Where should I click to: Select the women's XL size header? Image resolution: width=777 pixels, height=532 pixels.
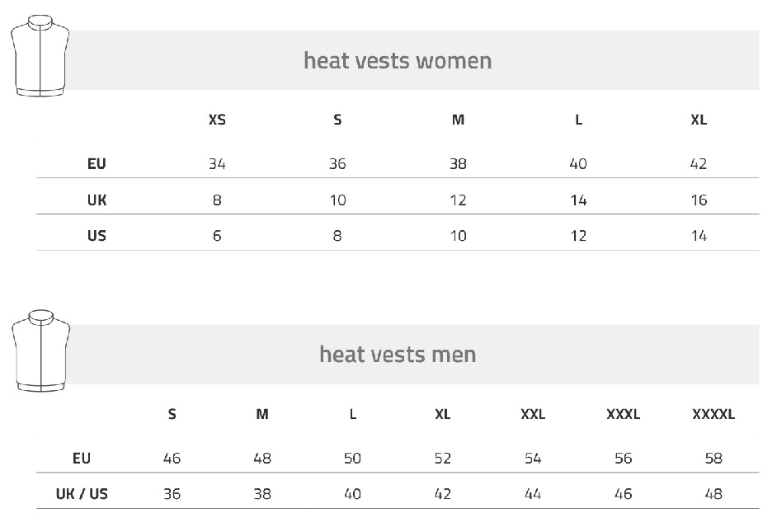pyautogui.click(x=698, y=120)
